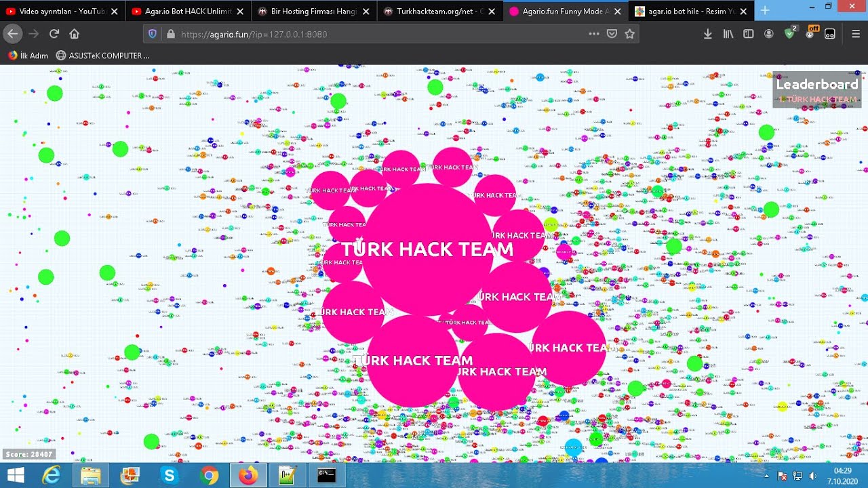Click the largest TÜRK HACK TEAM cell
The height and width of the screenshot is (488, 868).
click(427, 249)
